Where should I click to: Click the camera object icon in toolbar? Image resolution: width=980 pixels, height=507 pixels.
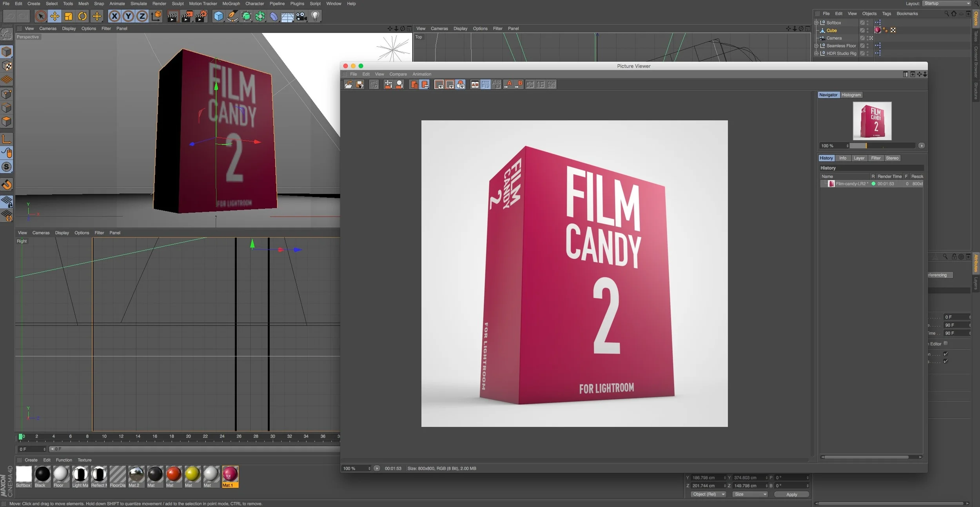301,16
